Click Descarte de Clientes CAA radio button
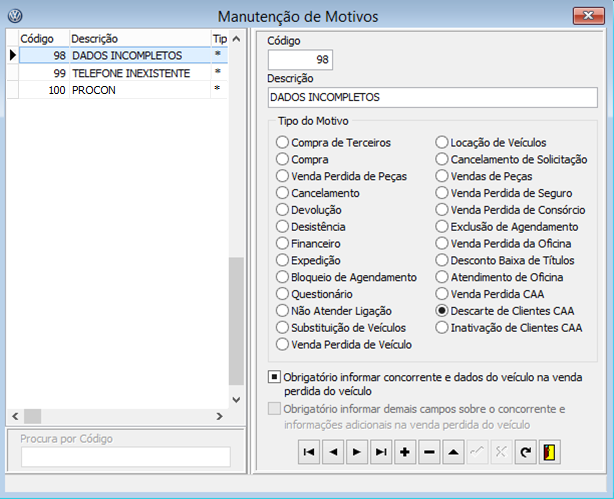The width and height of the screenshot is (614, 499). pyautogui.click(x=505, y=311)
